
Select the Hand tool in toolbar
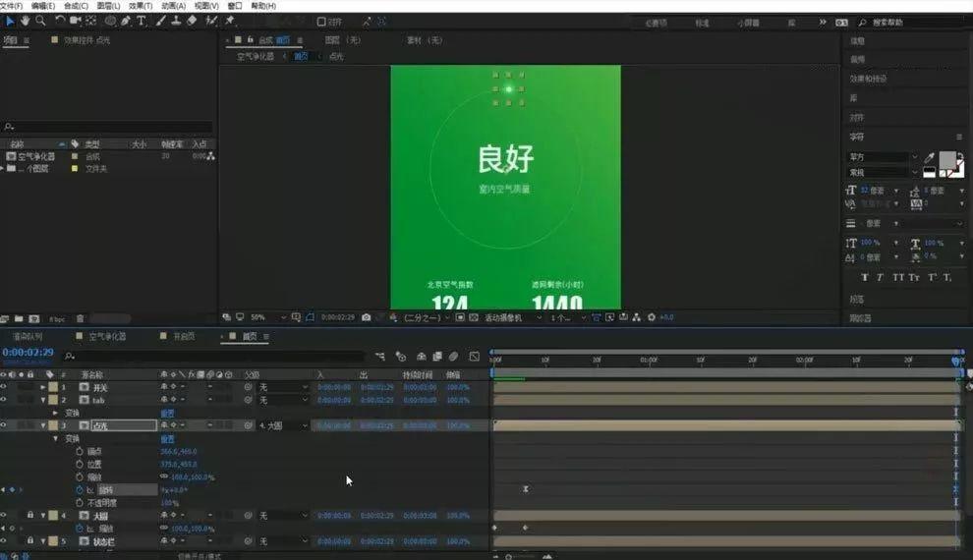pyautogui.click(x=25, y=21)
